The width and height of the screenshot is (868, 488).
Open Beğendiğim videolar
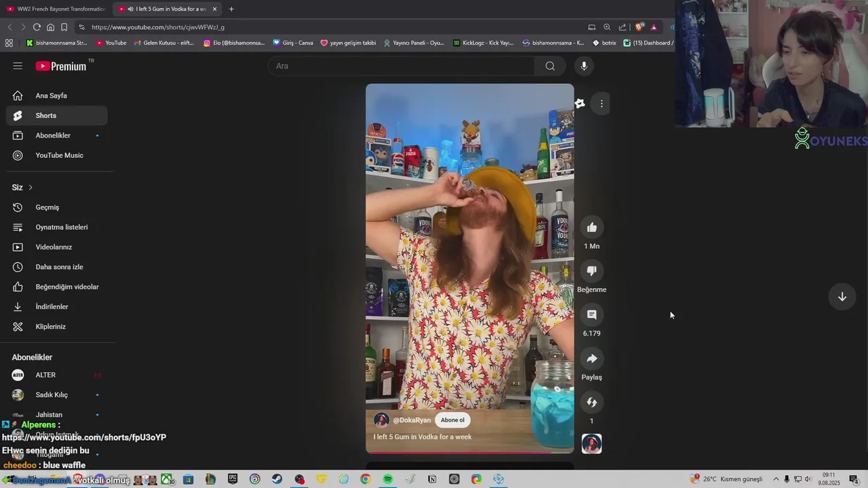[x=57, y=287]
